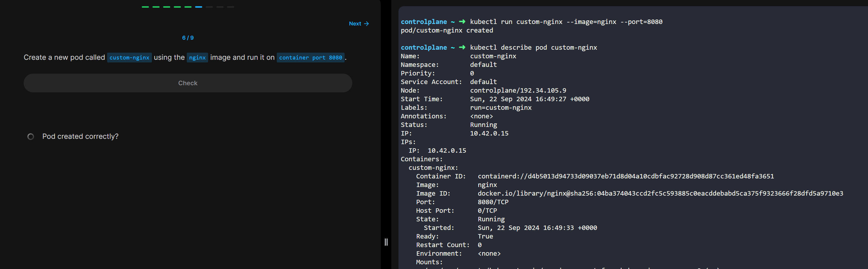Click the split pane divider handle
The width and height of the screenshot is (868, 269).
coord(386,242)
